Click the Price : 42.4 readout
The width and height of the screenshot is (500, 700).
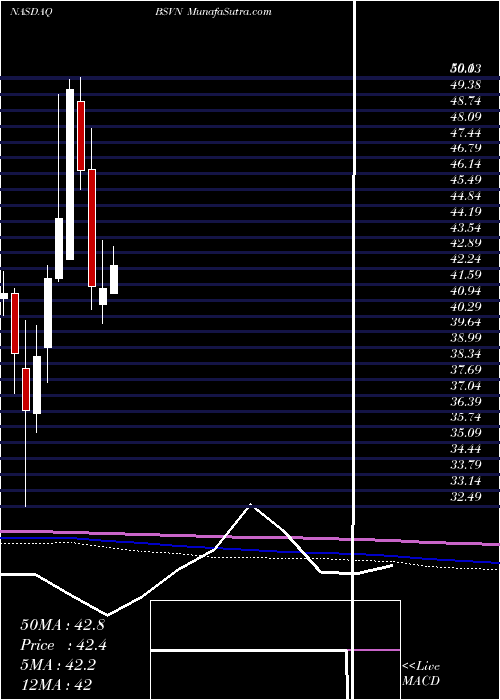coord(62,645)
